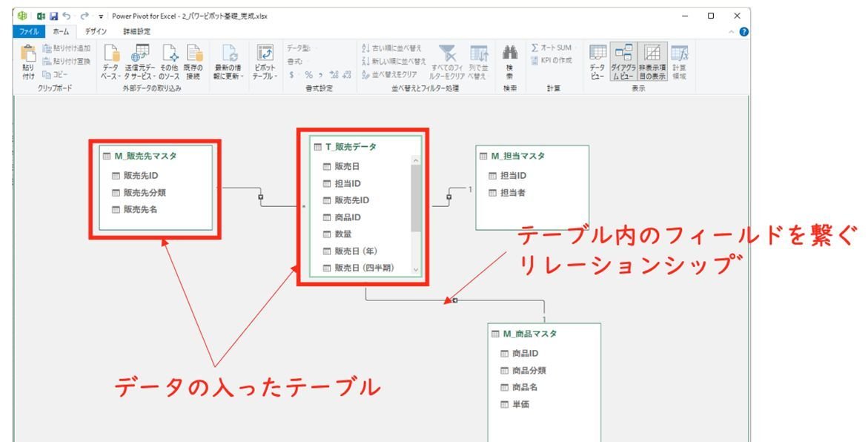Switch to the 詳細設定 tab

[x=136, y=32]
